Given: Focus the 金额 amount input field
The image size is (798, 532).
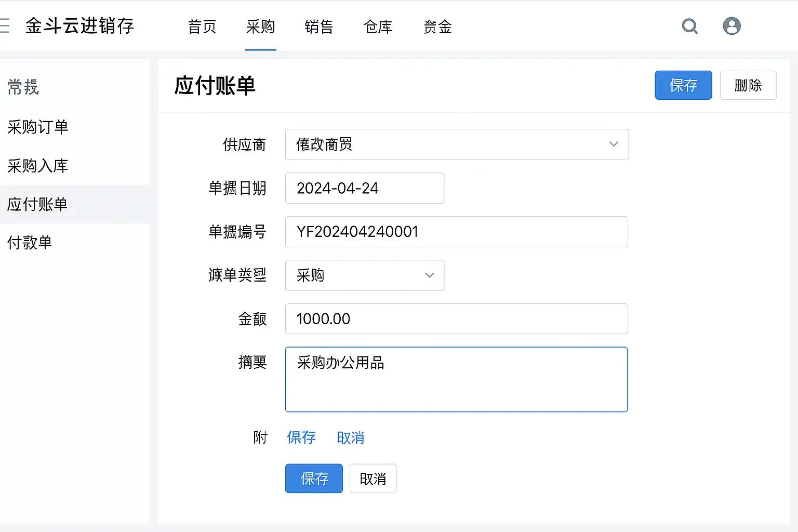Looking at the screenshot, I should 456,319.
